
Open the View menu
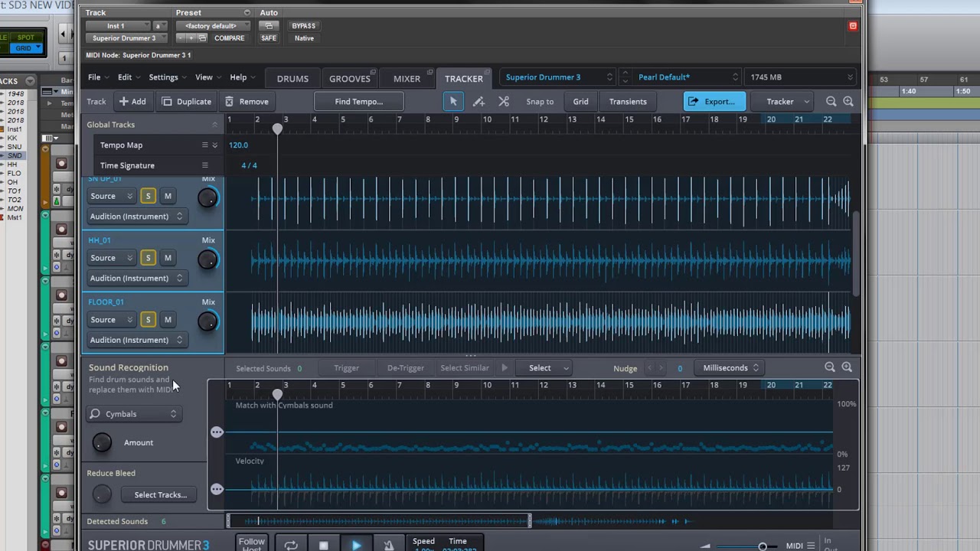(x=207, y=77)
